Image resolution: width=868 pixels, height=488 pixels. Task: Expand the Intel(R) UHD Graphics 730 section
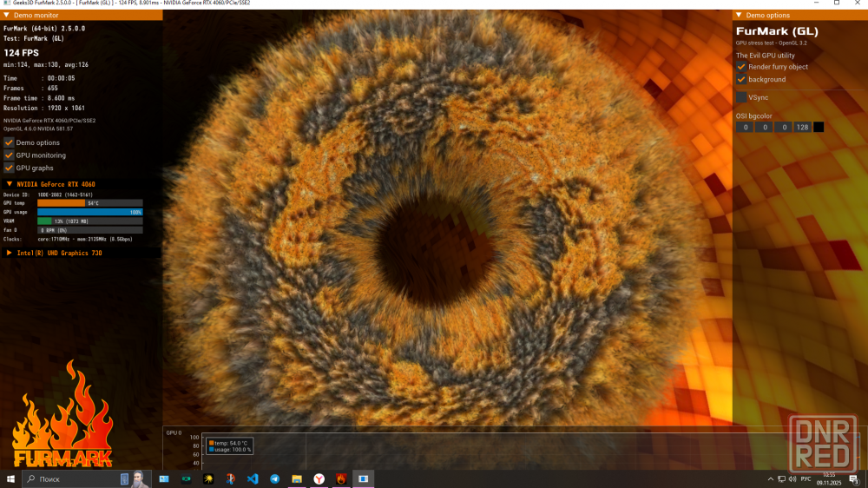point(10,253)
